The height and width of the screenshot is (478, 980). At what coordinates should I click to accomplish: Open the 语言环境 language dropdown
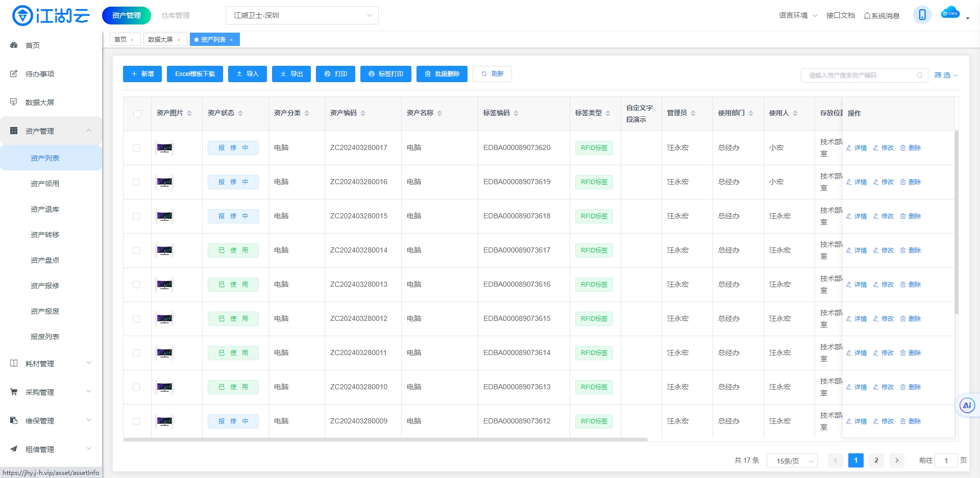(x=798, y=15)
